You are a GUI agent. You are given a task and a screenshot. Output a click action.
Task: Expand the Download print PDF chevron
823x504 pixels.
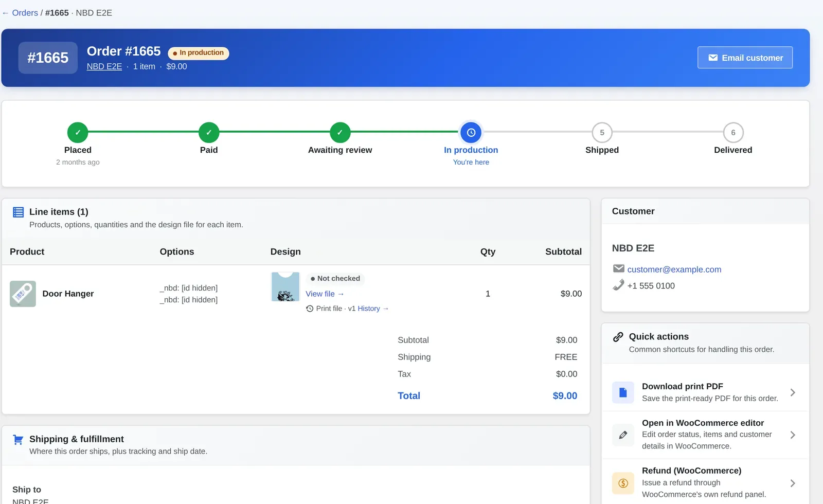793,392
